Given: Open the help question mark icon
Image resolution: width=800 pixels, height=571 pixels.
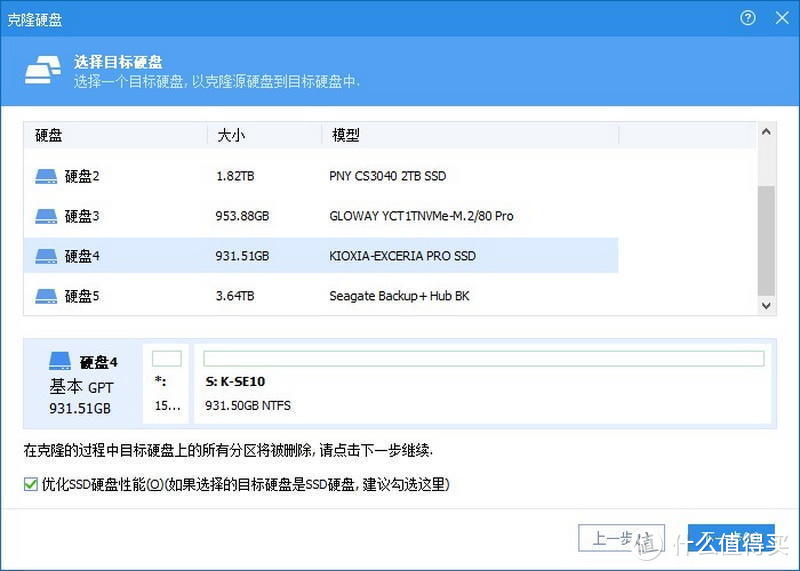Looking at the screenshot, I should point(747,18).
